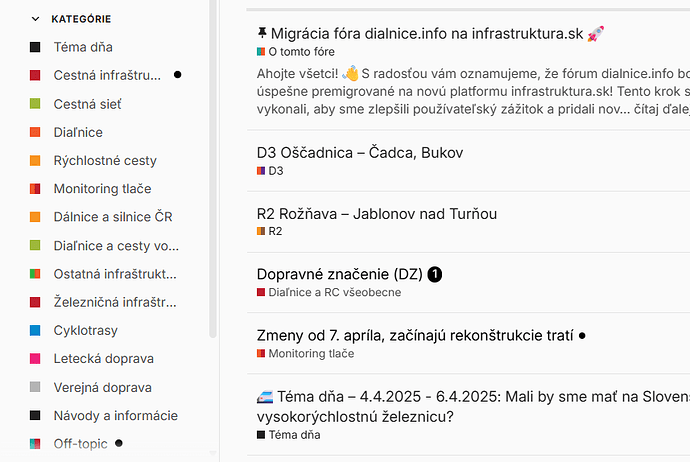Select Monitoring tlače in the sidebar
Viewport: 690px width, 462px height.
point(102,189)
